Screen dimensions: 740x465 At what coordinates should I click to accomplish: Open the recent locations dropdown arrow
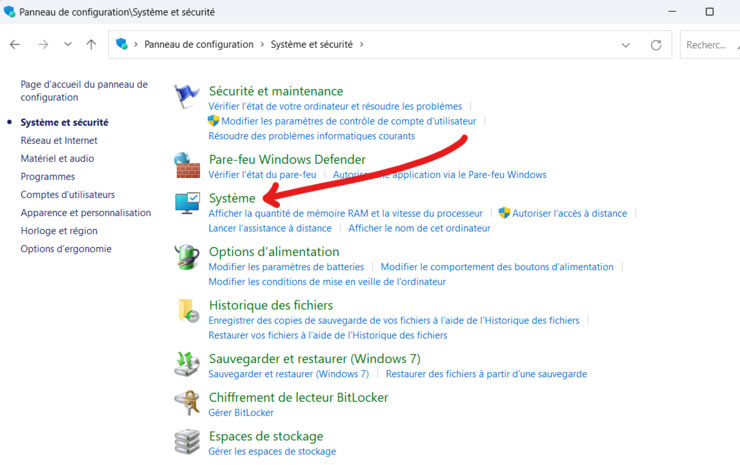tap(68, 44)
